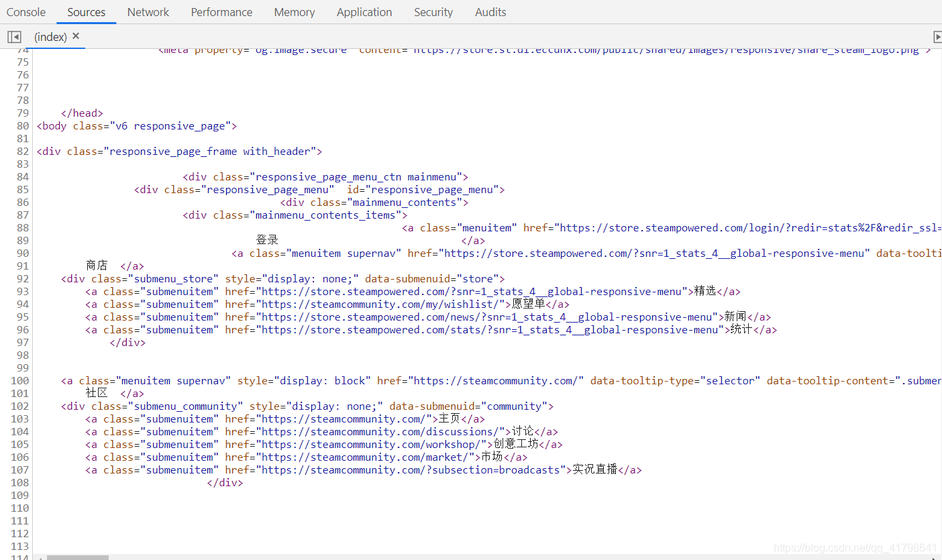This screenshot has width=942, height=560.
Task: Click the submenu_store div line
Action: point(282,279)
